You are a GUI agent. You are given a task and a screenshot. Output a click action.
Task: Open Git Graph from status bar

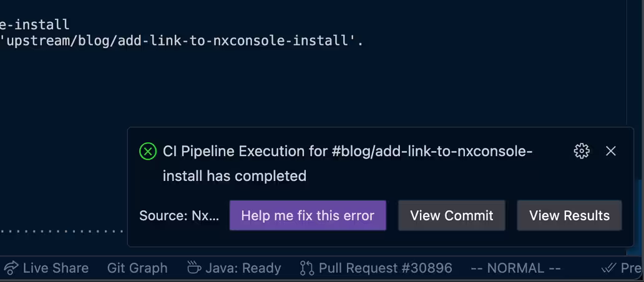[x=137, y=268]
